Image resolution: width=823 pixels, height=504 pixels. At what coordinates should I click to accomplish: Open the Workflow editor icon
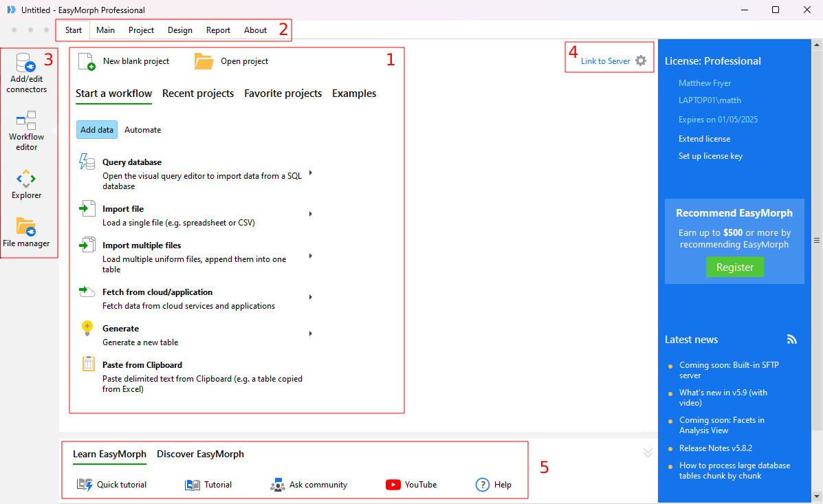coord(25,120)
